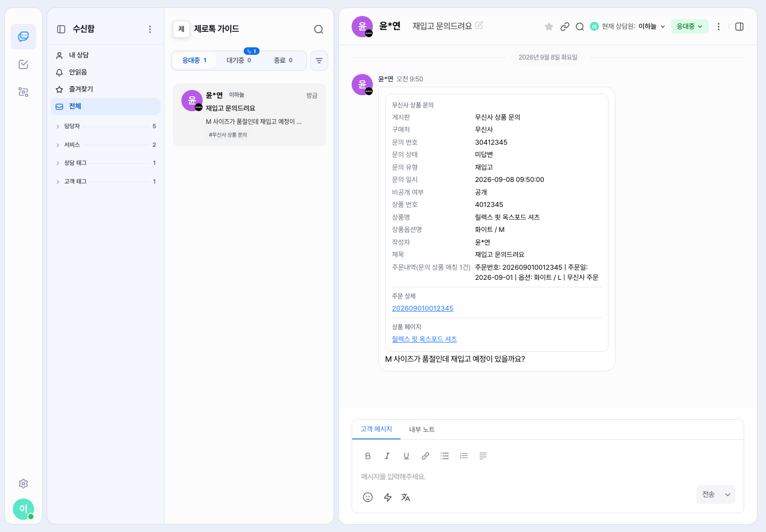The image size is (766, 532).
Task: Click the message 'M 사이즈가 품절인데 재입고 예정이 있을까요?'
Action: pos(455,359)
